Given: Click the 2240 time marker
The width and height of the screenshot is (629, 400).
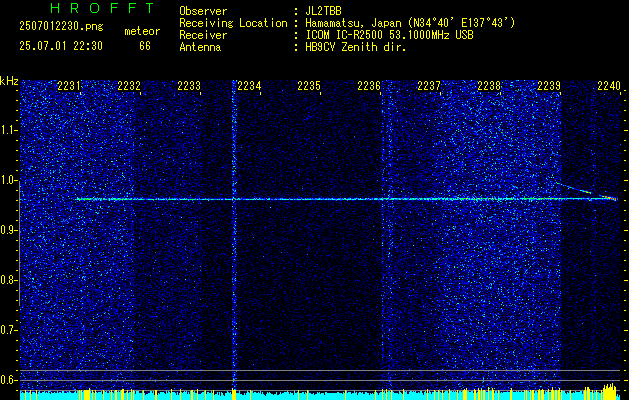Looking at the screenshot, I should (609, 86).
